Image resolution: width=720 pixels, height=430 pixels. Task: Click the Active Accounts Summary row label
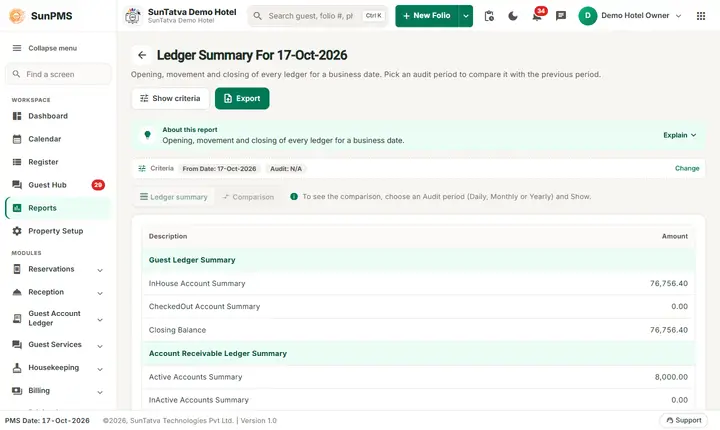pos(195,377)
